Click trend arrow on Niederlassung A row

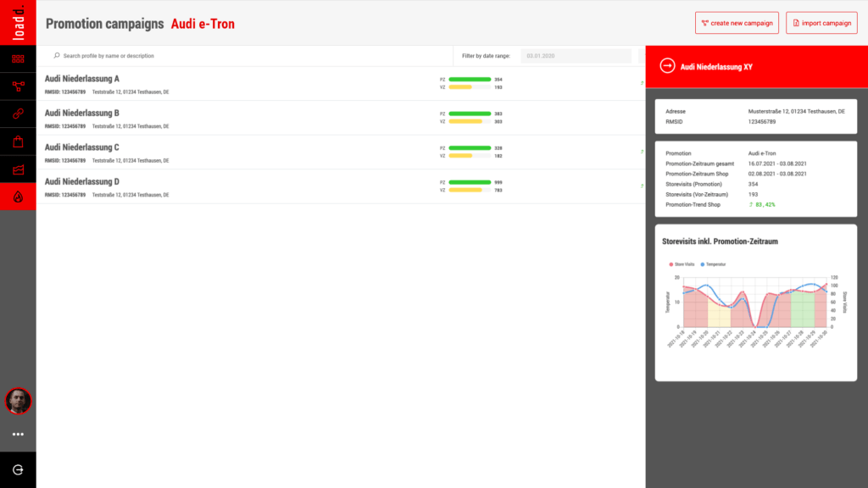pyautogui.click(x=643, y=83)
